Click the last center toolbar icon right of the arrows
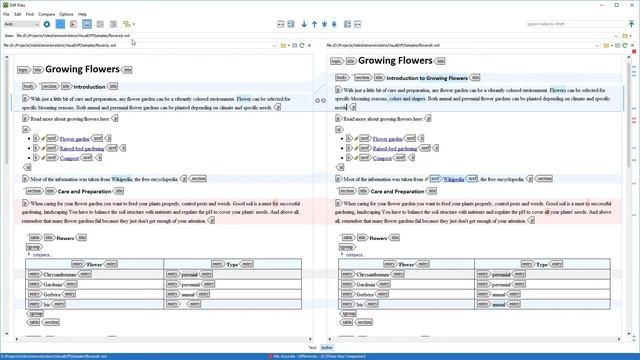Screen dimensions: 640x360 (x=358, y=24)
